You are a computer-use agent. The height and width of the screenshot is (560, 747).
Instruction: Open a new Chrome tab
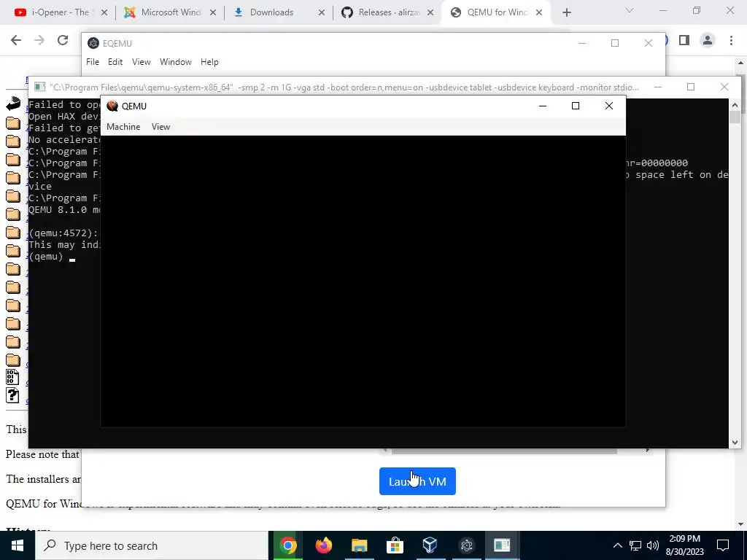566,13
